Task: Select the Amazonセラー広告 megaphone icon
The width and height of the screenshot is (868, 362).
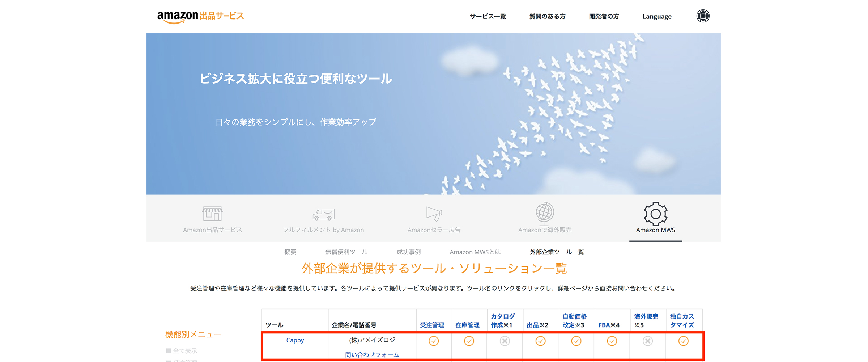Action: [434, 214]
